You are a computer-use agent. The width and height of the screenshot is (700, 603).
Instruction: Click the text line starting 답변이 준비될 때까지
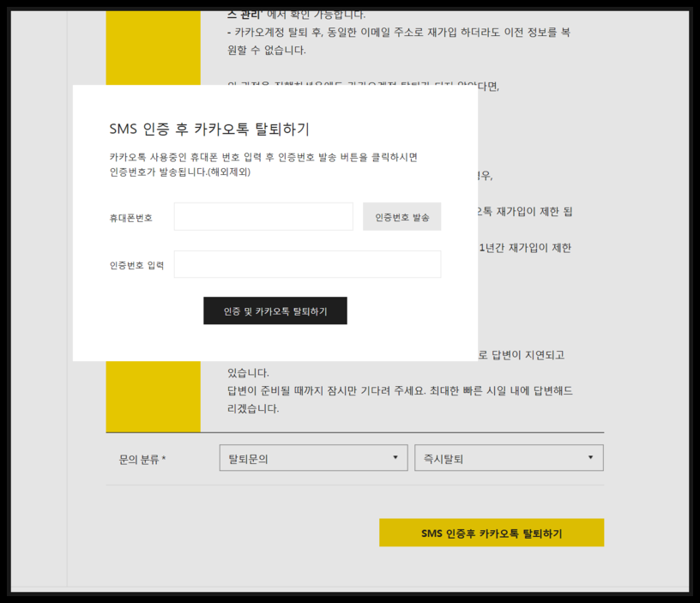[400, 391]
